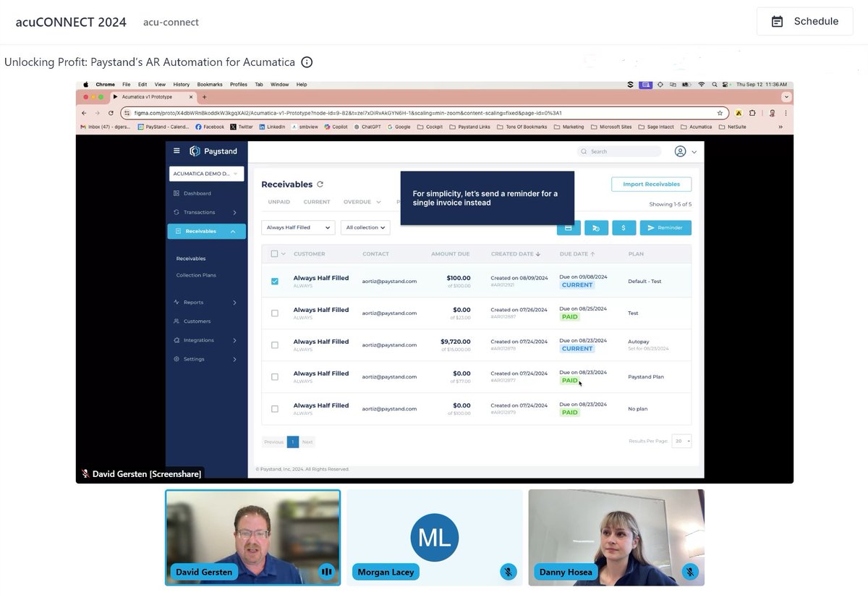This screenshot has width=868, height=595.
Task: Click the Previous page button
Action: pos(273,442)
